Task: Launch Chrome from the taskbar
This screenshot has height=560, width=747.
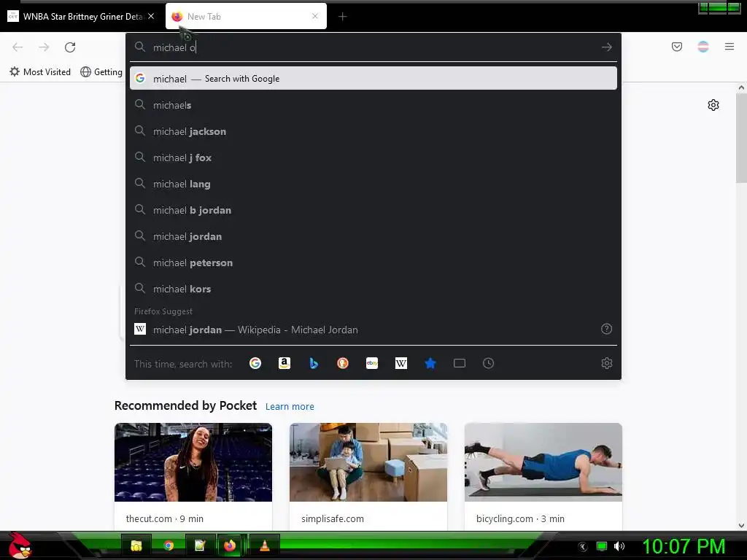Action: click(x=169, y=545)
